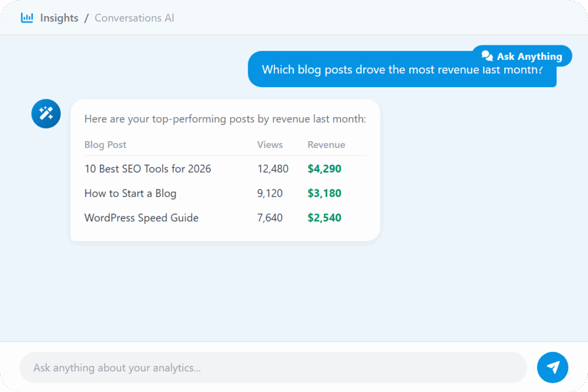Click the chat bubbles icon in Ask Anything badge
588x392 pixels.
(487, 56)
